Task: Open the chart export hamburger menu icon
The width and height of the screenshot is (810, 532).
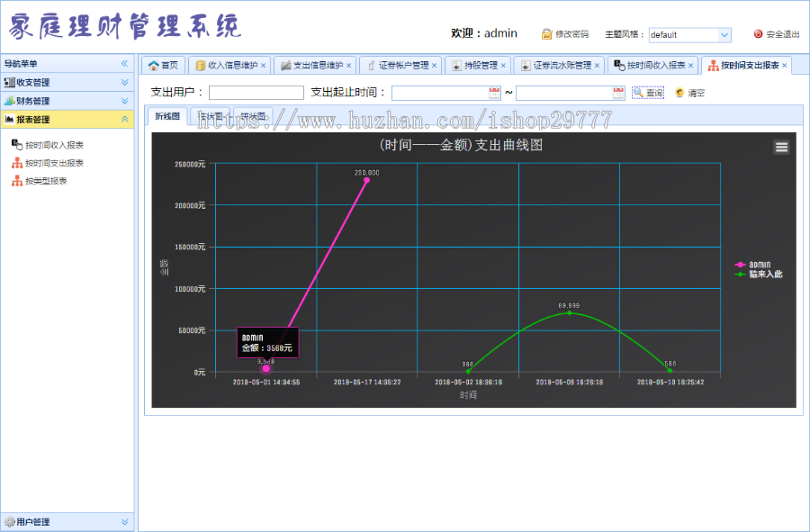Action: coord(780,146)
